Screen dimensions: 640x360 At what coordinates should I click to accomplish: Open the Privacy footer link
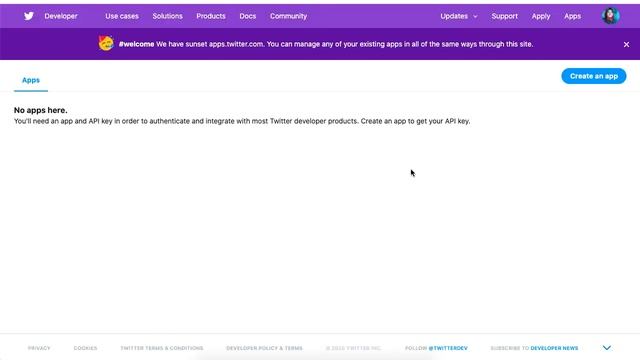pos(39,348)
